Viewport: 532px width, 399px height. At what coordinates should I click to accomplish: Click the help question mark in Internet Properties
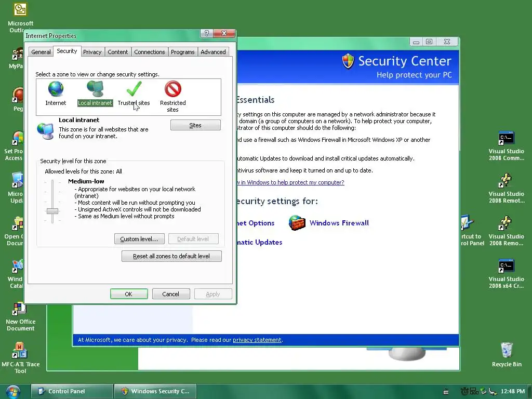coord(207,33)
